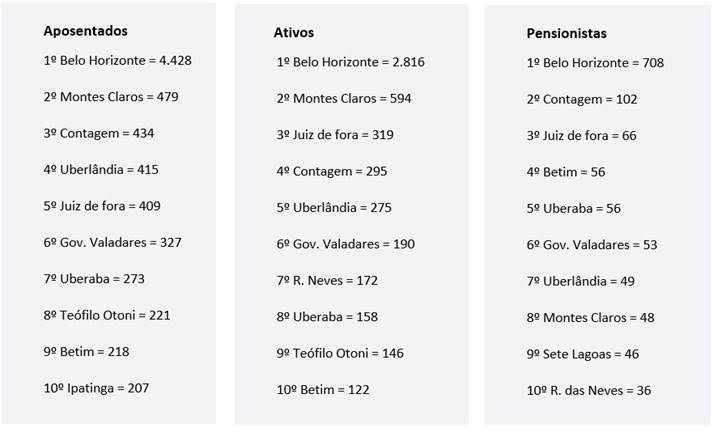The image size is (713, 428).
Task: Click the Ativos column heading
Action: click(293, 32)
